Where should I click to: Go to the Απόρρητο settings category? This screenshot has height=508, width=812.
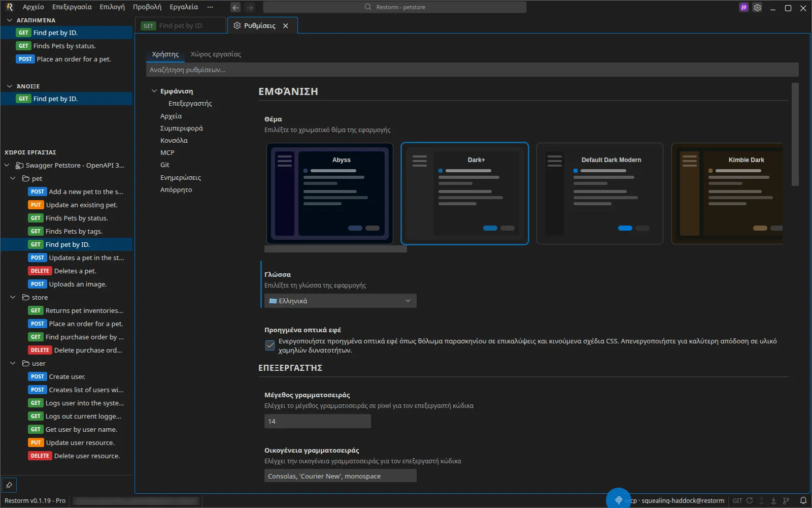coord(176,189)
